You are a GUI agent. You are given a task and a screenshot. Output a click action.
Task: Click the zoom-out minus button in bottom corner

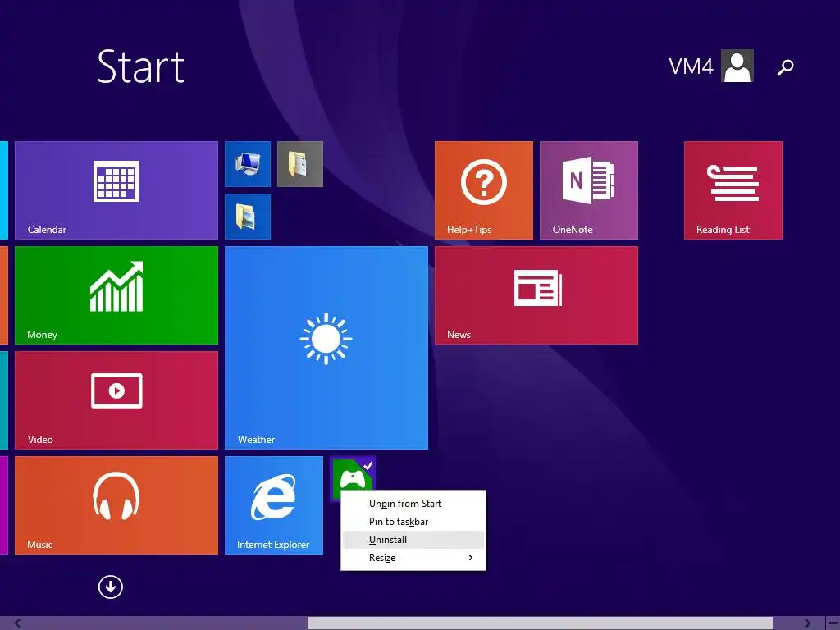click(832, 623)
